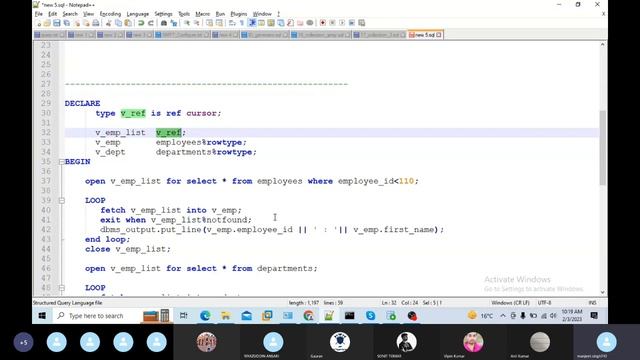
Task: Click the Open file toolbar icon
Action: (x=47, y=23)
